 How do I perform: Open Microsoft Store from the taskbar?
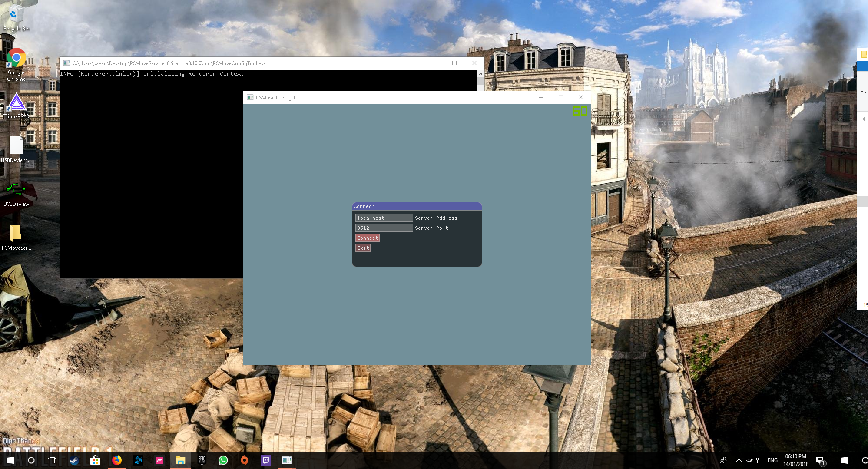coord(95,460)
